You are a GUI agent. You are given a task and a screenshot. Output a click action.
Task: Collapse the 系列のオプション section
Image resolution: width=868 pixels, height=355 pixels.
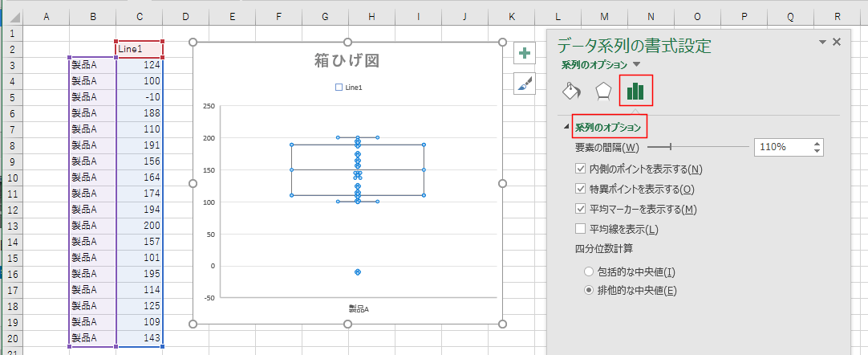coord(566,127)
